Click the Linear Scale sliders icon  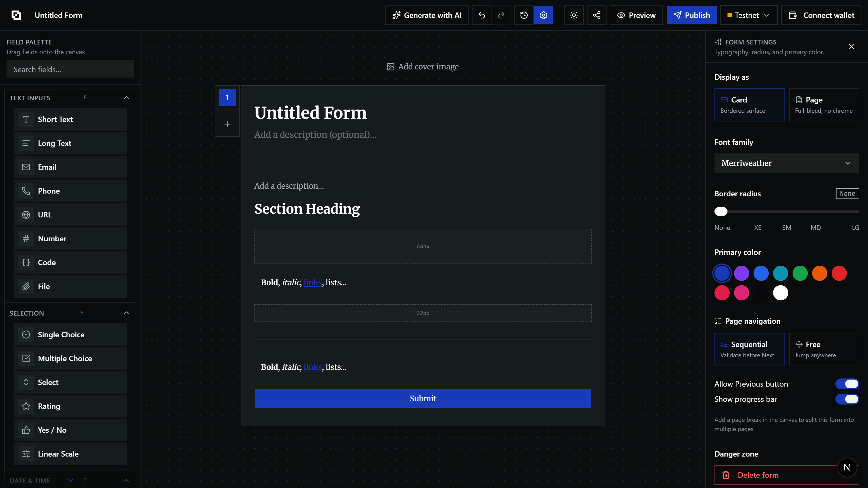pos(26,454)
